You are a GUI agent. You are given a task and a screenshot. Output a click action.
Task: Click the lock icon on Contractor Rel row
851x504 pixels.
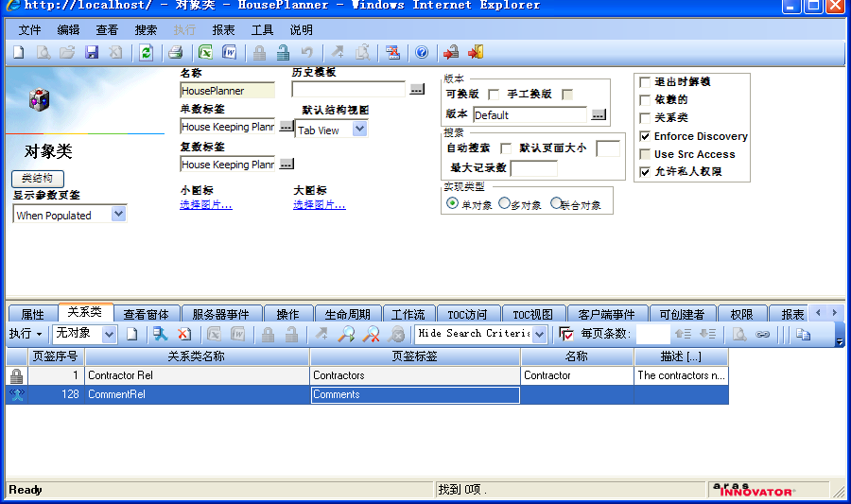[x=16, y=375]
